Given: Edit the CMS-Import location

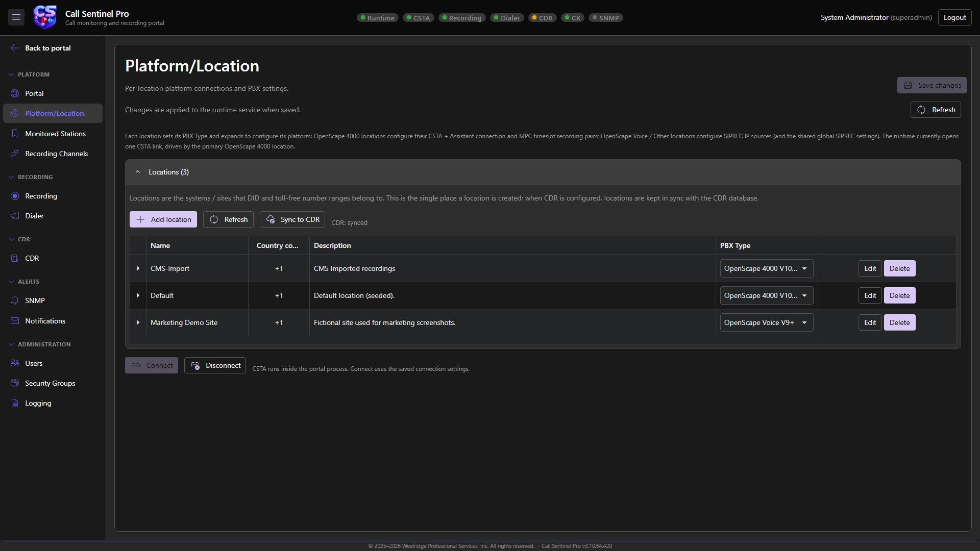Looking at the screenshot, I should 870,268.
